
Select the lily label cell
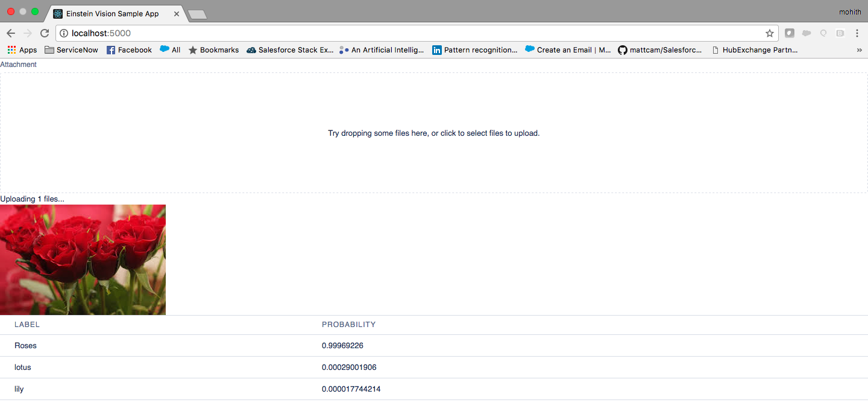coord(19,389)
